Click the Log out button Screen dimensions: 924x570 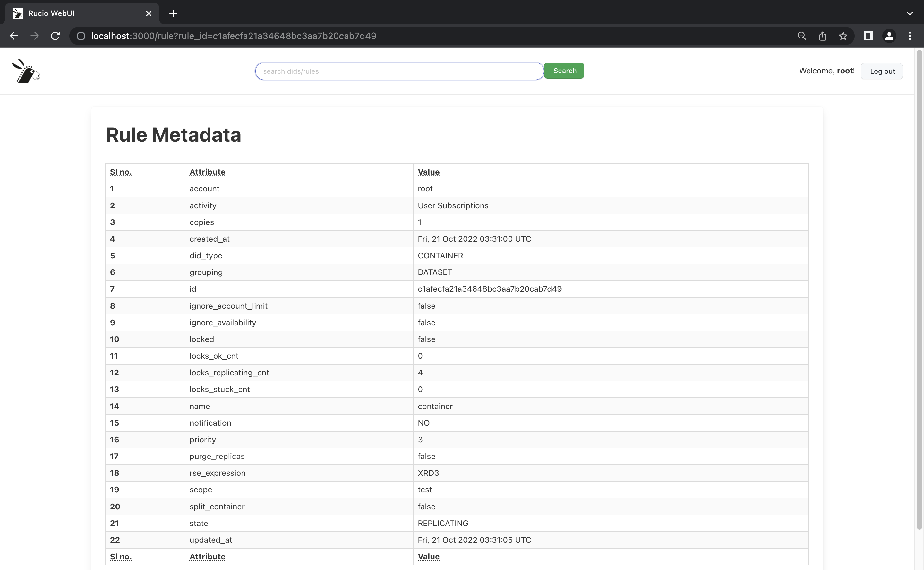point(882,71)
